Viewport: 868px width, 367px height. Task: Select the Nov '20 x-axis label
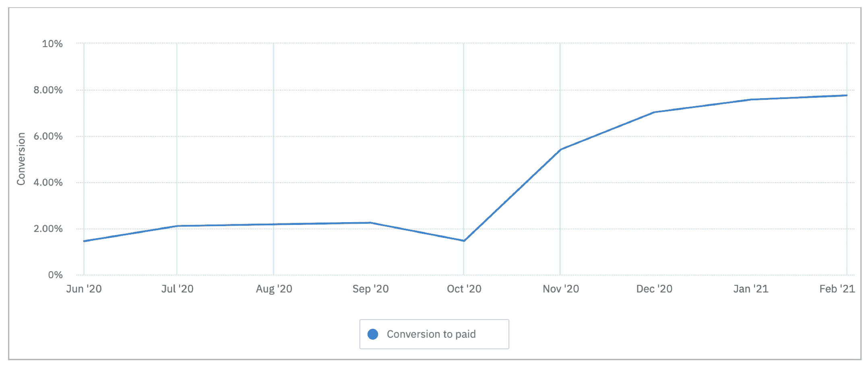tap(560, 289)
